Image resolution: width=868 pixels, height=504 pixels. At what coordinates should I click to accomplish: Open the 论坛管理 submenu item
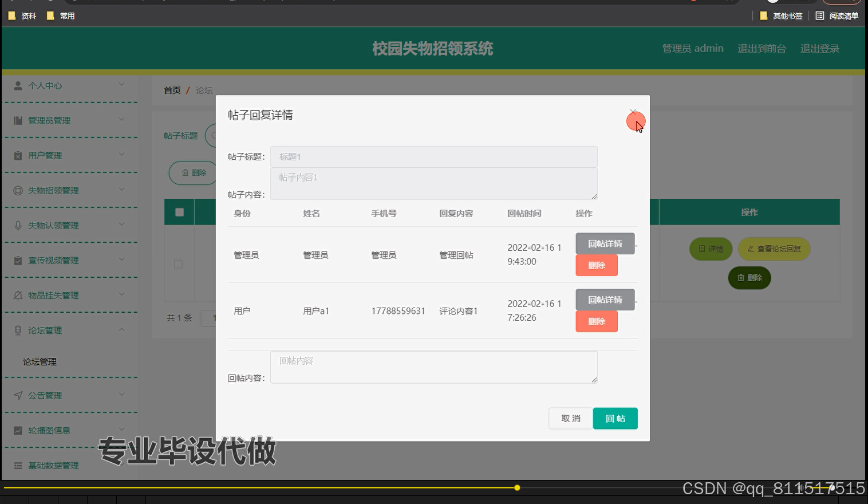click(x=40, y=362)
